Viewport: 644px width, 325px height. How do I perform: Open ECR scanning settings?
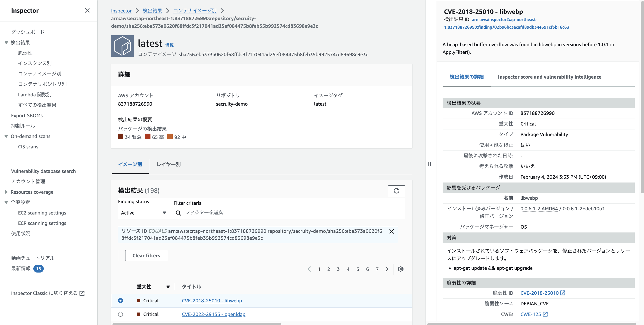click(x=42, y=223)
